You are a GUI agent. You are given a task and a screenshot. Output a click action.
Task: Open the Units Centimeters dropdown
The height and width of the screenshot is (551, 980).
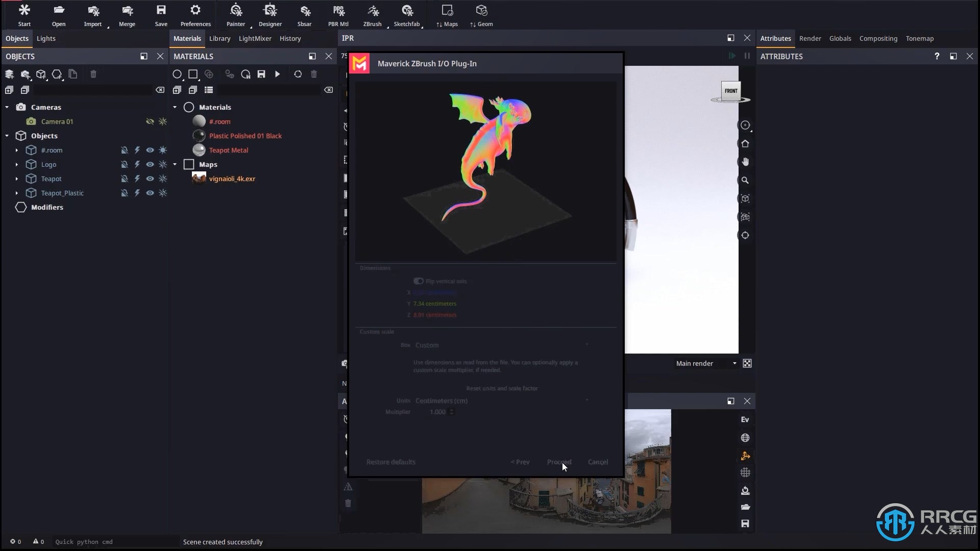[x=502, y=400]
